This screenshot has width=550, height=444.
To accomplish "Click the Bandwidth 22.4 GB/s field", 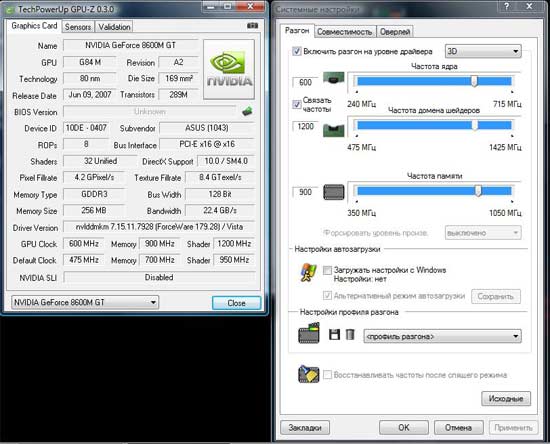I will 220,210.
